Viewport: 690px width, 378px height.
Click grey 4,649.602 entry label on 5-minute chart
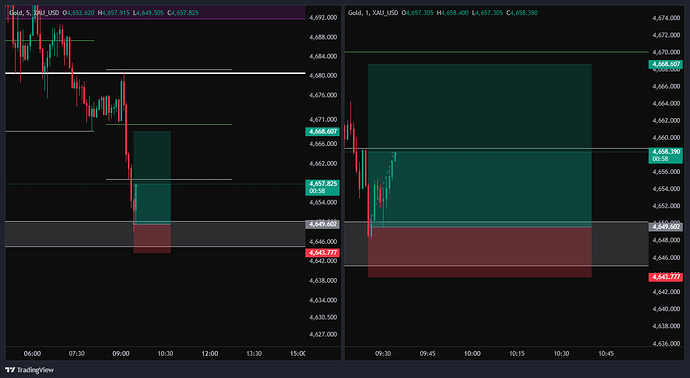(x=323, y=224)
